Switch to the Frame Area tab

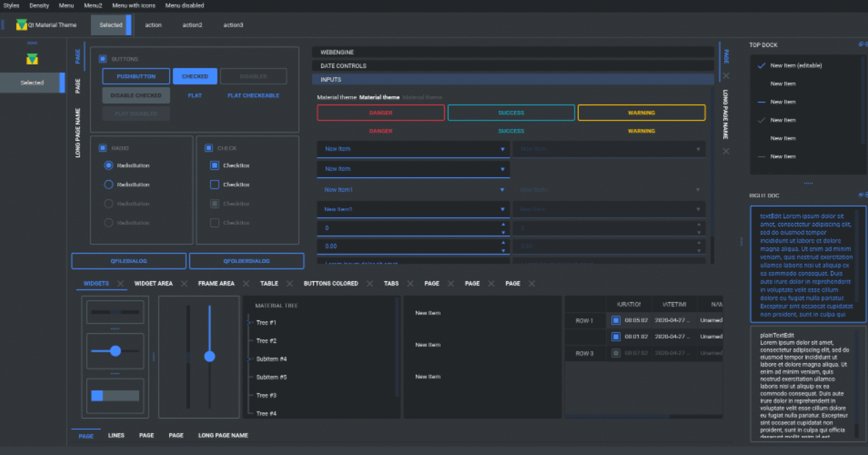[x=216, y=284]
